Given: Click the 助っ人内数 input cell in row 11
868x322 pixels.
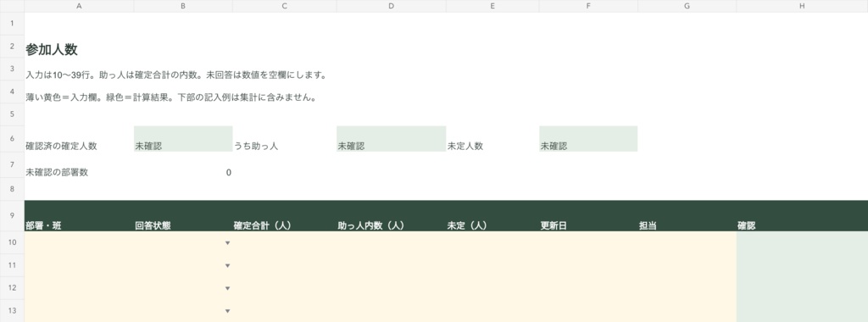Looking at the screenshot, I should coord(392,265).
